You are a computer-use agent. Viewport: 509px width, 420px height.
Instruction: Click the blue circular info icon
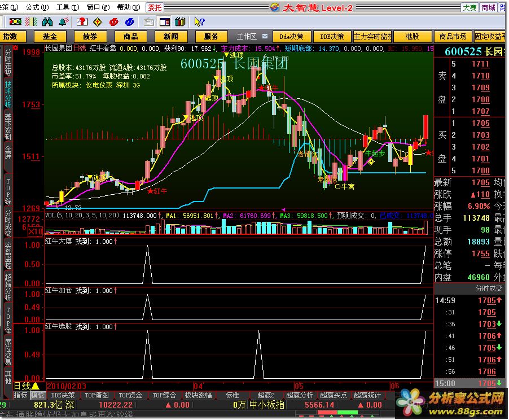(130, 22)
